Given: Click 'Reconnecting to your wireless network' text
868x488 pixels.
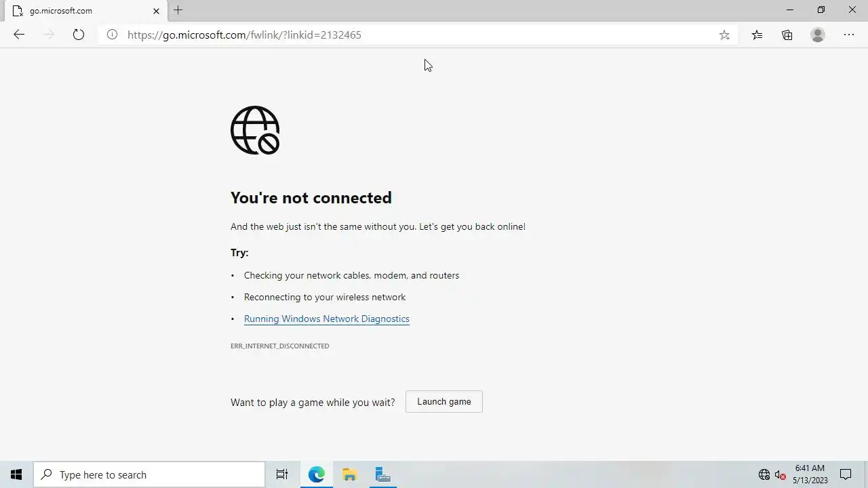Looking at the screenshot, I should (325, 297).
